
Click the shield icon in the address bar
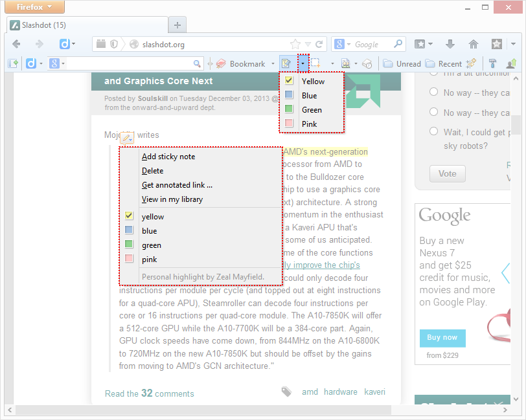pos(114,44)
